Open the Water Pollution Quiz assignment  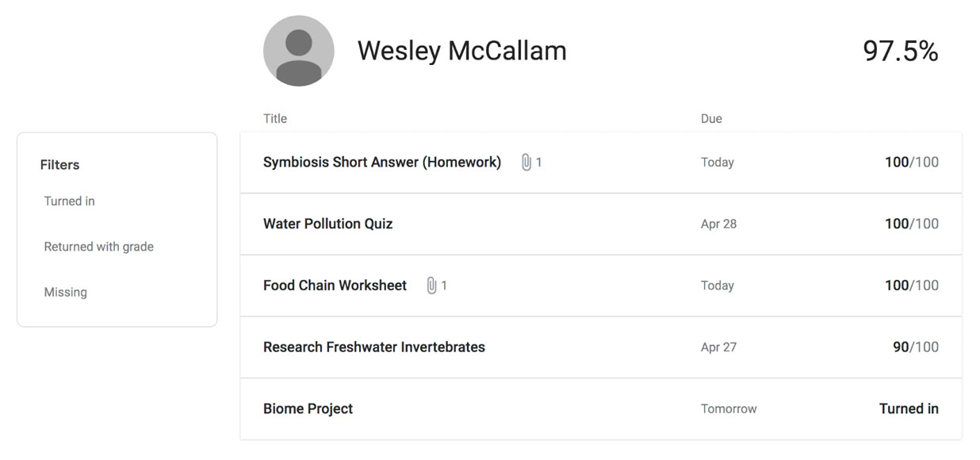pos(327,224)
